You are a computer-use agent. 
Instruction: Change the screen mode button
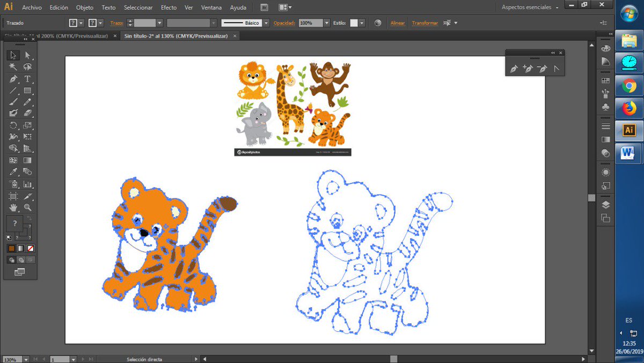[x=20, y=272]
